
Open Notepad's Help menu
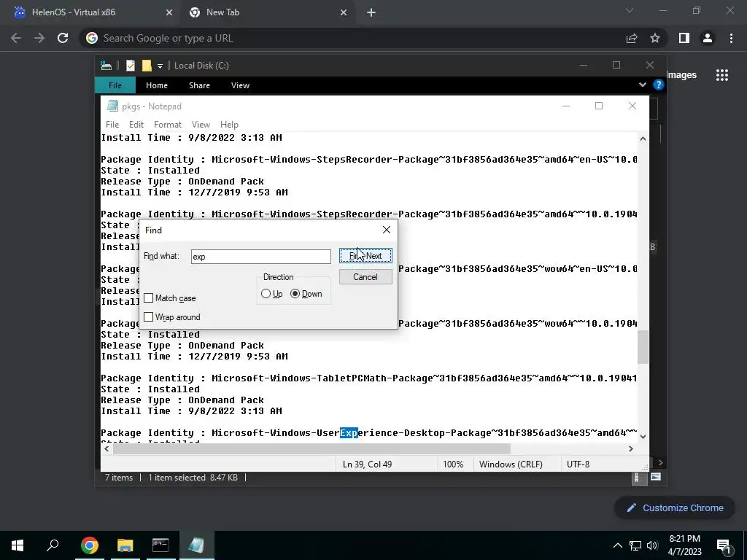click(x=229, y=124)
